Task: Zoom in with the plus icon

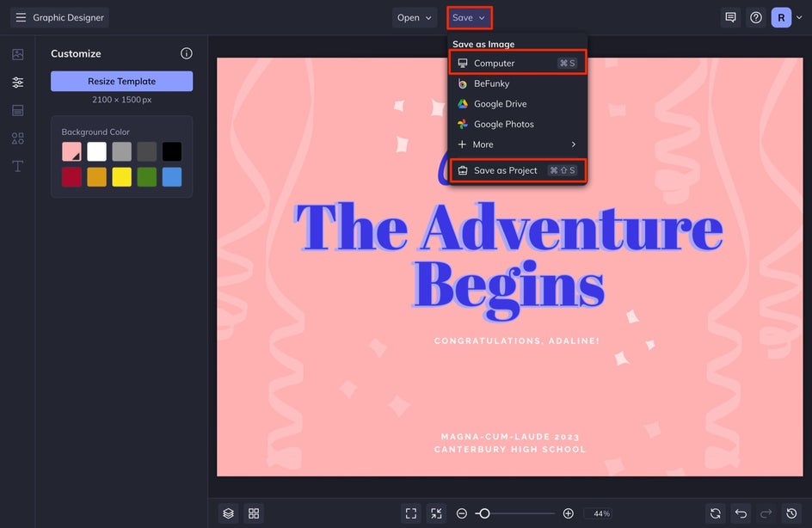Action: (x=568, y=513)
